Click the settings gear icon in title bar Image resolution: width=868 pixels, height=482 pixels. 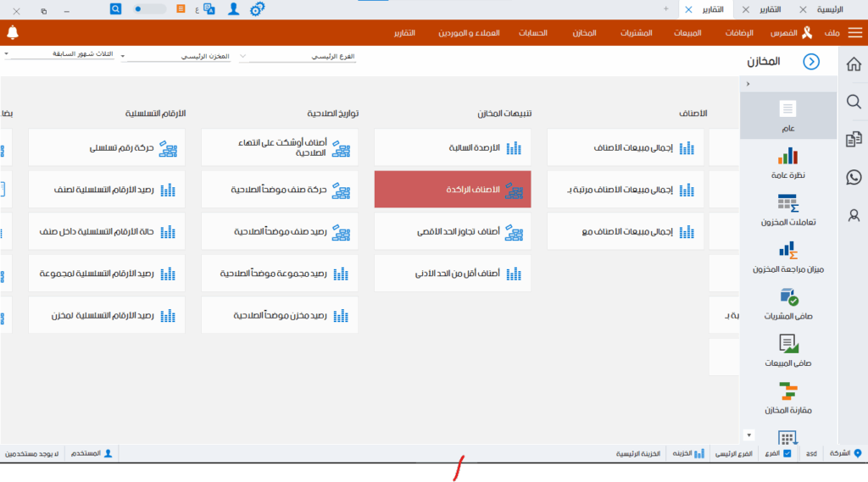coord(258,9)
